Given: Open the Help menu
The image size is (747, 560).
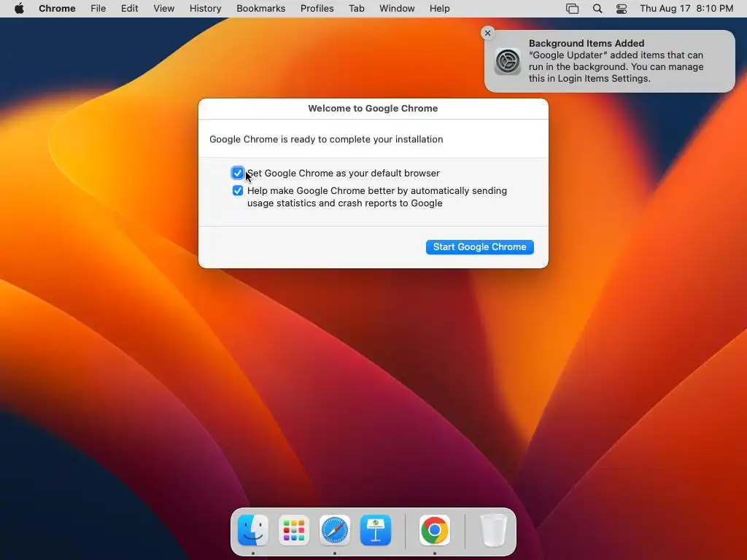Looking at the screenshot, I should point(439,9).
